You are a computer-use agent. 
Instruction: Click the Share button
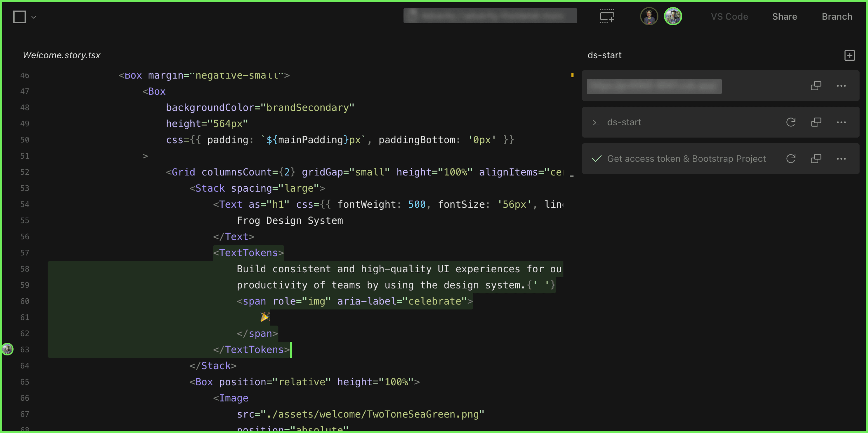(784, 17)
